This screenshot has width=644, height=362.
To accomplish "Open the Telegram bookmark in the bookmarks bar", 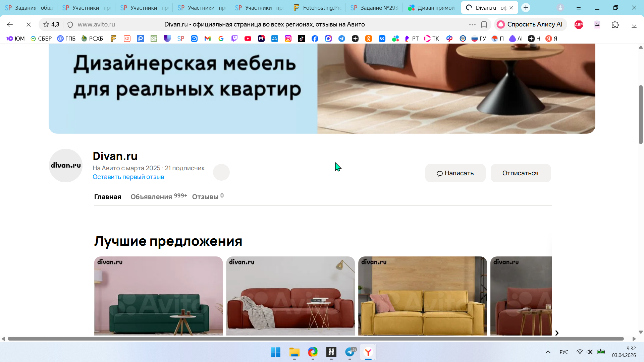I will coord(342,39).
